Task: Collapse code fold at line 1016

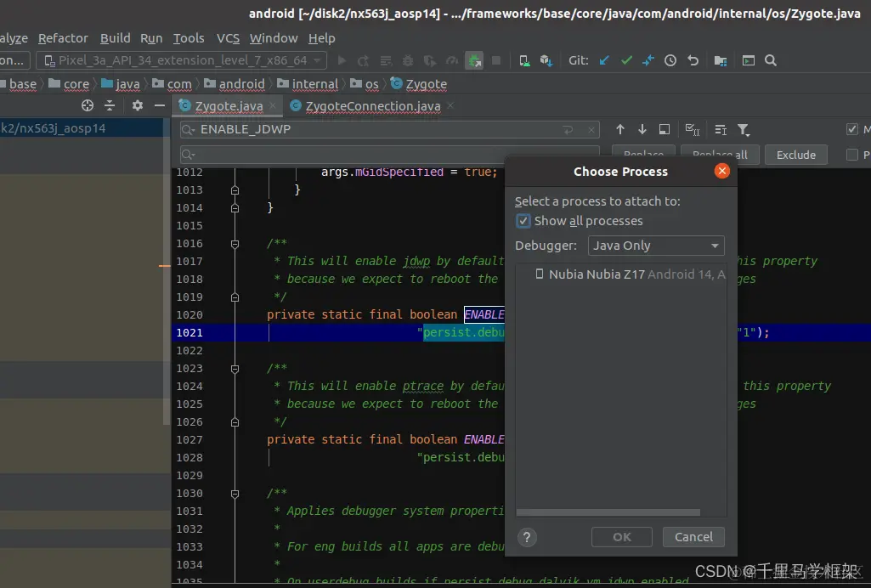Action: 235,244
